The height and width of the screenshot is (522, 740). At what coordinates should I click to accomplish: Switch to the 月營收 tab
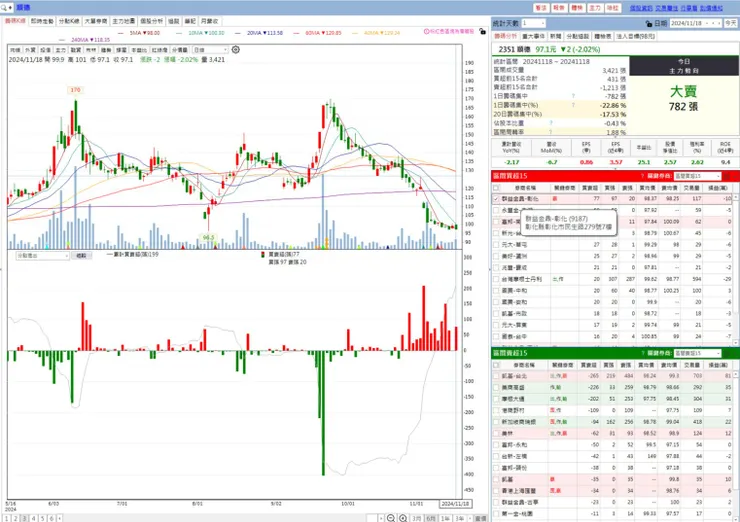coord(210,21)
